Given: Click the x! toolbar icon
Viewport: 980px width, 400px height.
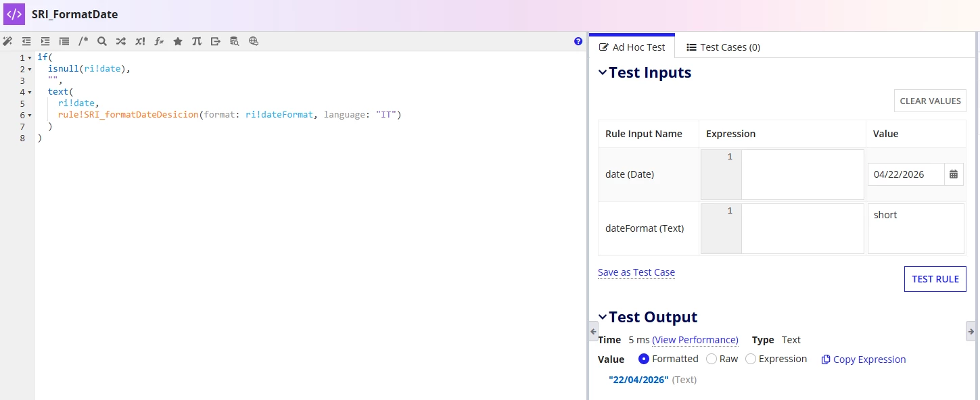Looking at the screenshot, I should tap(140, 41).
